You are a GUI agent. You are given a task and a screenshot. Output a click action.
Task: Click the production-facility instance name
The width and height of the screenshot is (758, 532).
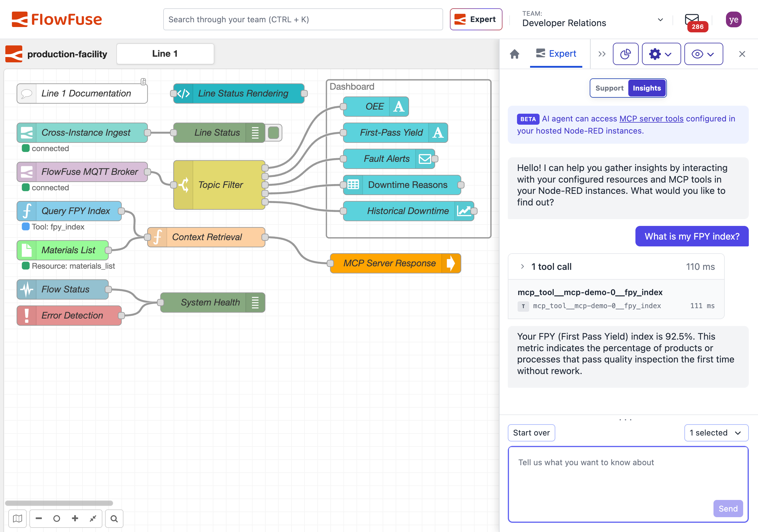67,54
